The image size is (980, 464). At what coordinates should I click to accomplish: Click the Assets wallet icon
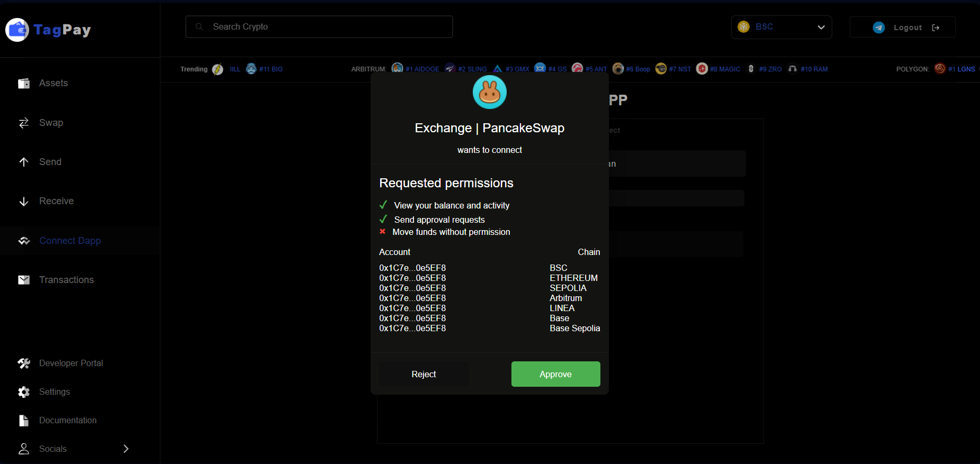click(x=24, y=84)
